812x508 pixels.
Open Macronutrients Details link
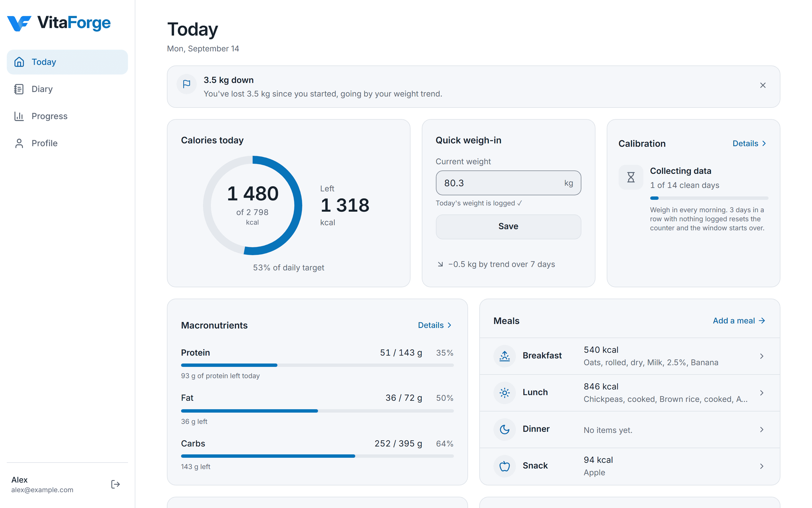coord(435,325)
